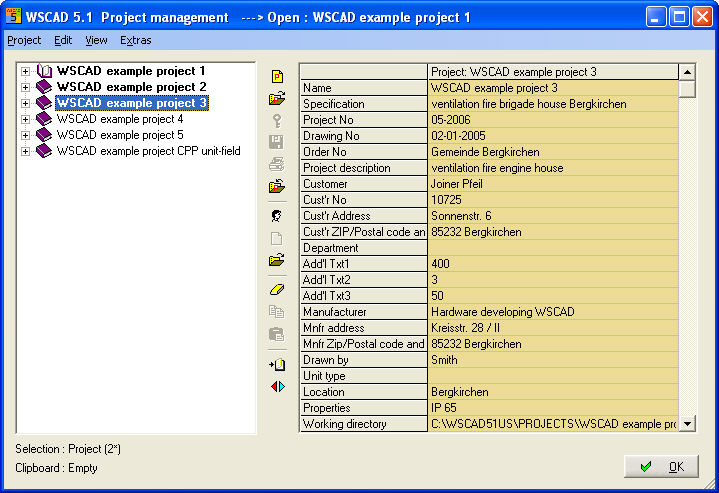Click the grayed-out copy documents icon

tap(277, 311)
